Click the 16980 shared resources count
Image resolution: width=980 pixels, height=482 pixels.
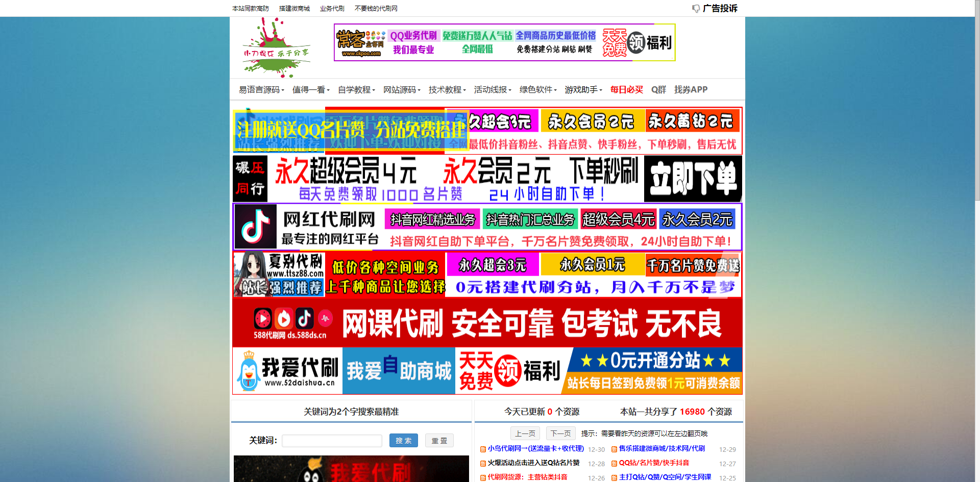[692, 412]
